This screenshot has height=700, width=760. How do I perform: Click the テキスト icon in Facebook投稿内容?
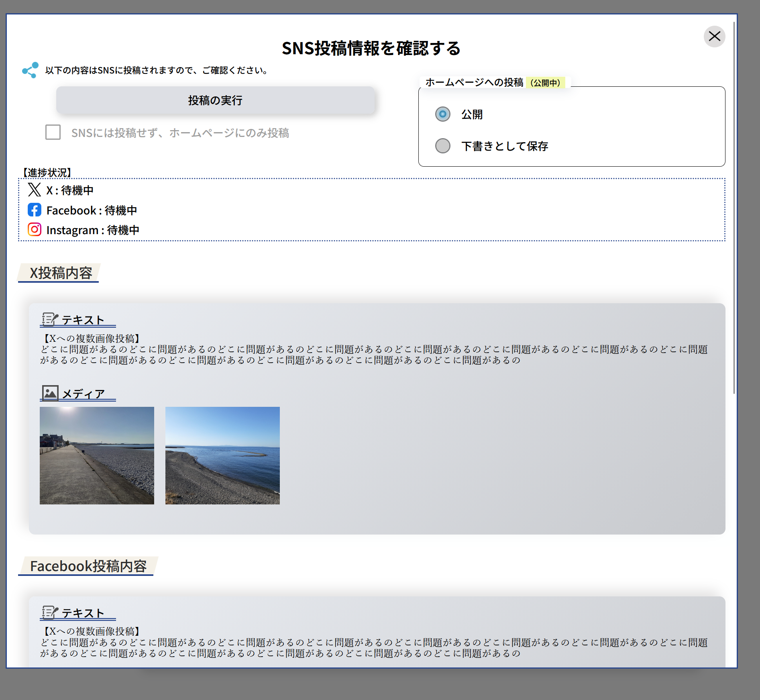49,612
